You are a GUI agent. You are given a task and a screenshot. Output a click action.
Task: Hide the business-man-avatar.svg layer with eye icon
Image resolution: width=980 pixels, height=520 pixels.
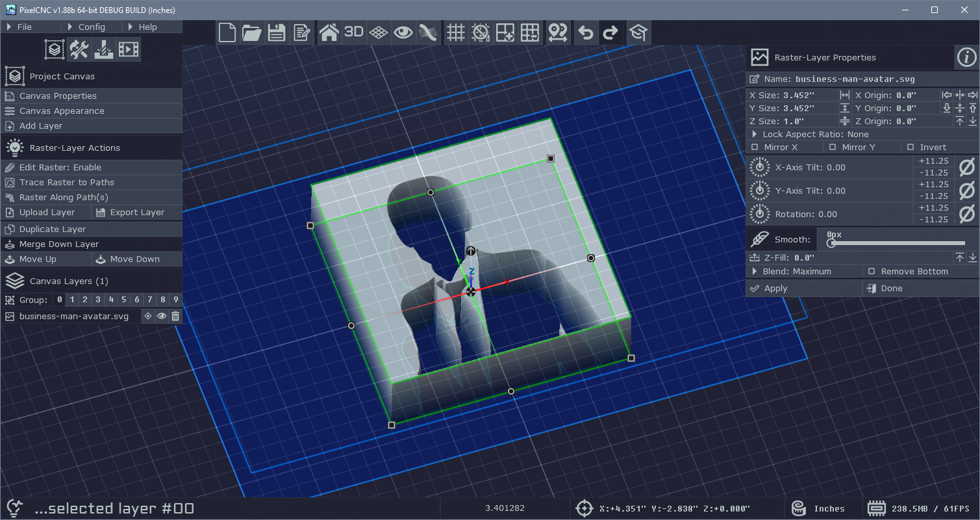point(162,317)
